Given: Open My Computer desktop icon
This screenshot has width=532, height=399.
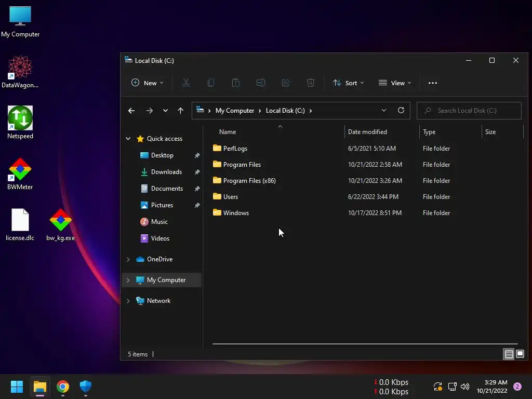Looking at the screenshot, I should [x=20, y=22].
